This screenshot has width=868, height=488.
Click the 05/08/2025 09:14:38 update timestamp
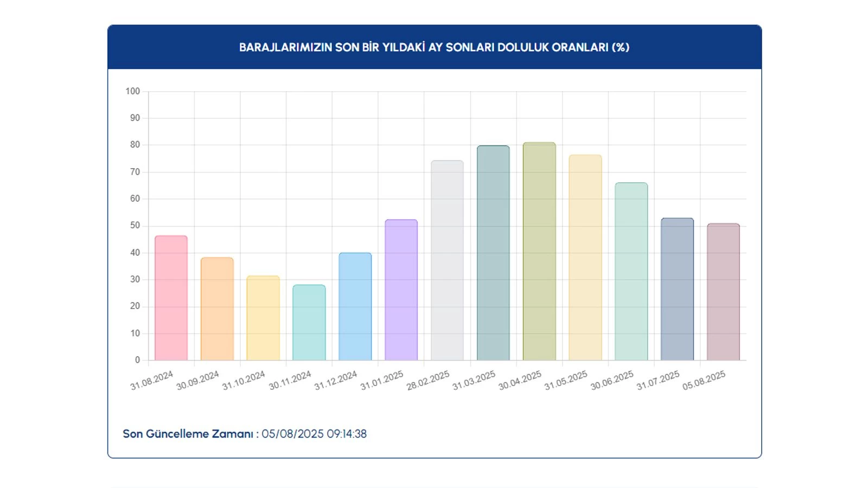[314, 434]
